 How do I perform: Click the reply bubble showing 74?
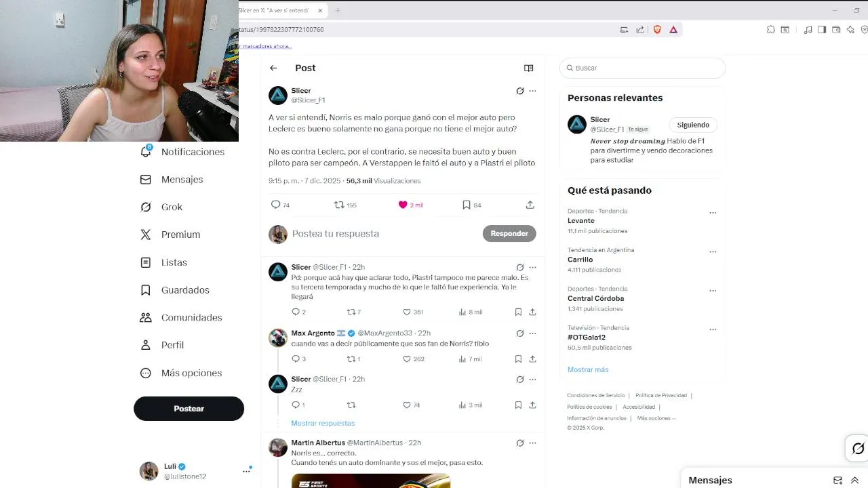click(280, 205)
